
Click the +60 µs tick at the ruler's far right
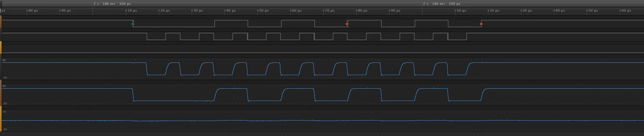pyautogui.click(x=625, y=10)
